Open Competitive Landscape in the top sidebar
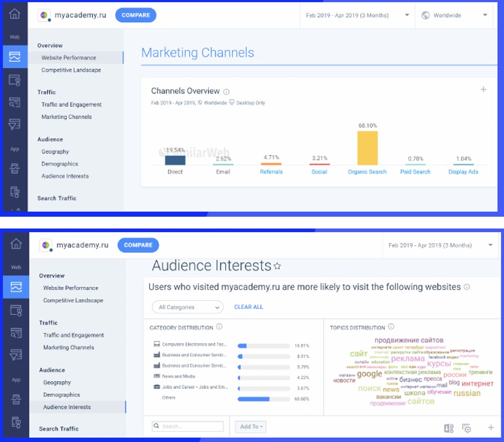504x442 pixels. tap(71, 70)
